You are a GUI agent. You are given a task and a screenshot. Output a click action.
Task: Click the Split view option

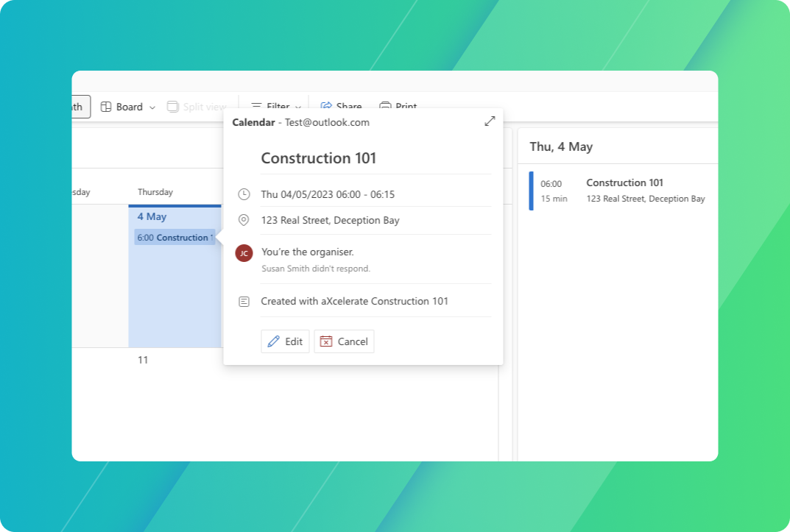[x=197, y=107]
